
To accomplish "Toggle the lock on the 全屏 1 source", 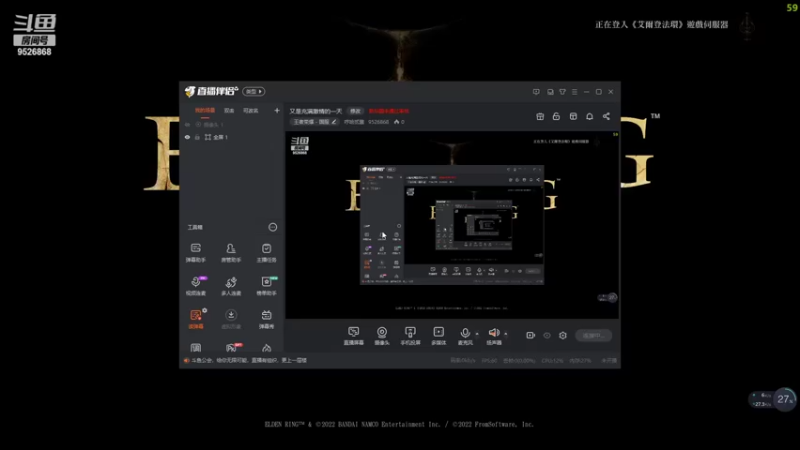I will tap(197, 137).
